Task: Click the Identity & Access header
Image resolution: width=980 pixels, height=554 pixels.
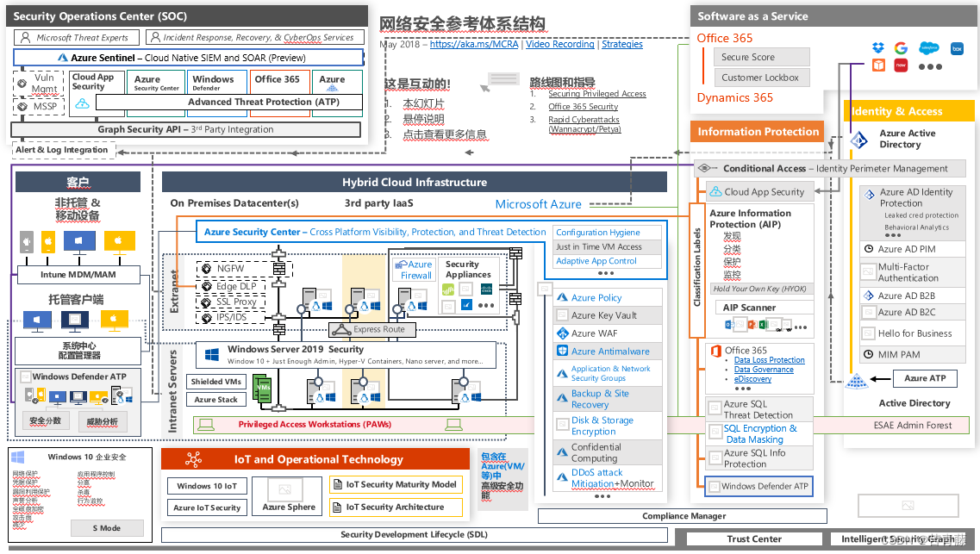Action: pos(908,111)
